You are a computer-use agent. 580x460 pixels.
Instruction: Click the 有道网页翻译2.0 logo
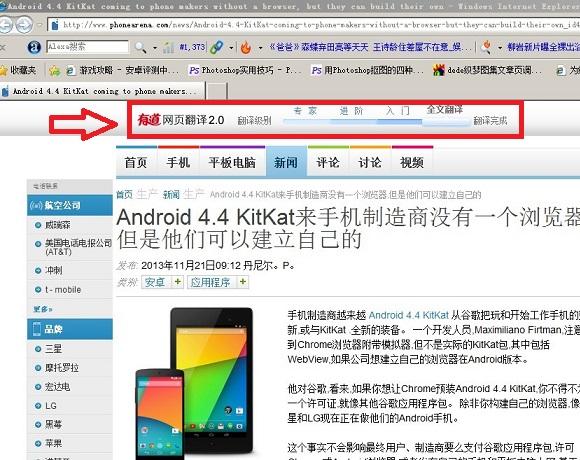point(181,119)
